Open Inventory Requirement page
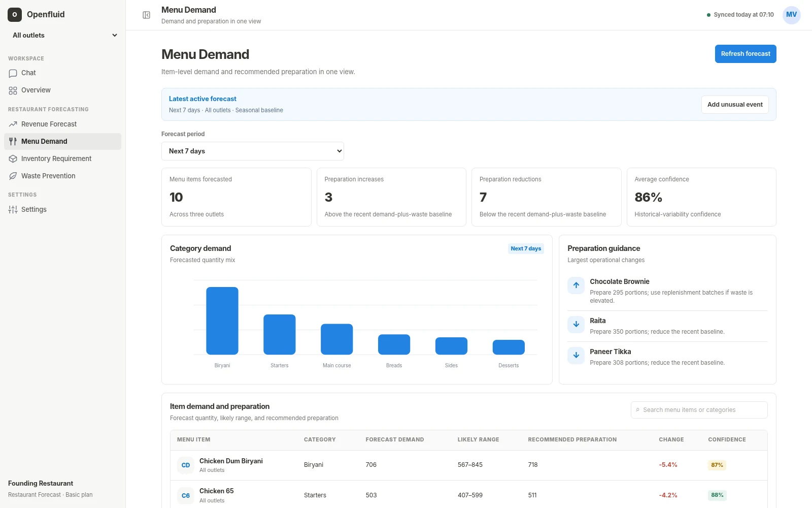The height and width of the screenshot is (508, 812). (x=62, y=159)
